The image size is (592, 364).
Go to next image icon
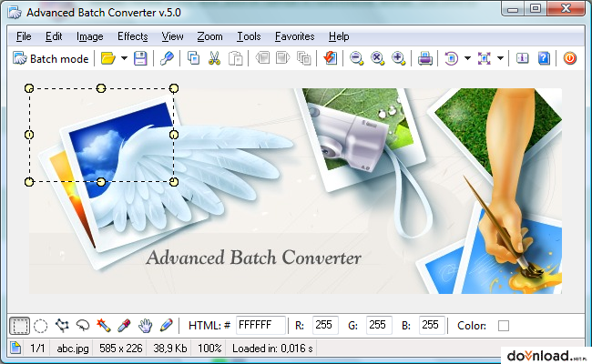(282, 58)
